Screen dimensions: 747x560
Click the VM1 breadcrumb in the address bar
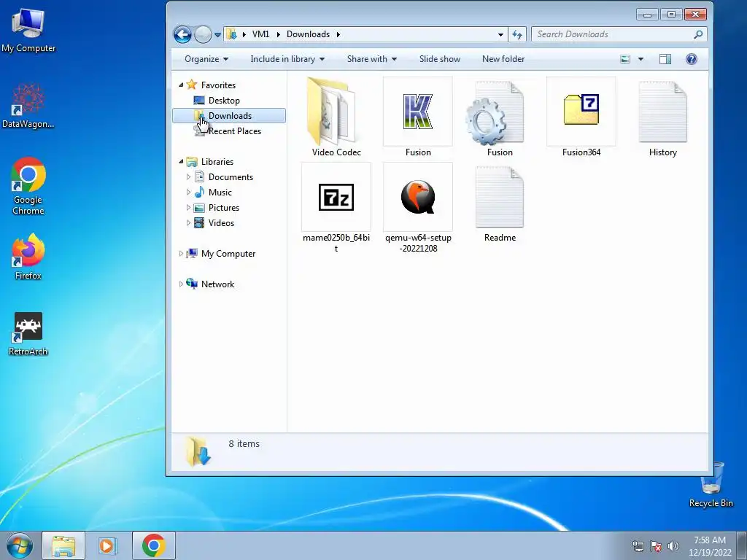point(260,34)
